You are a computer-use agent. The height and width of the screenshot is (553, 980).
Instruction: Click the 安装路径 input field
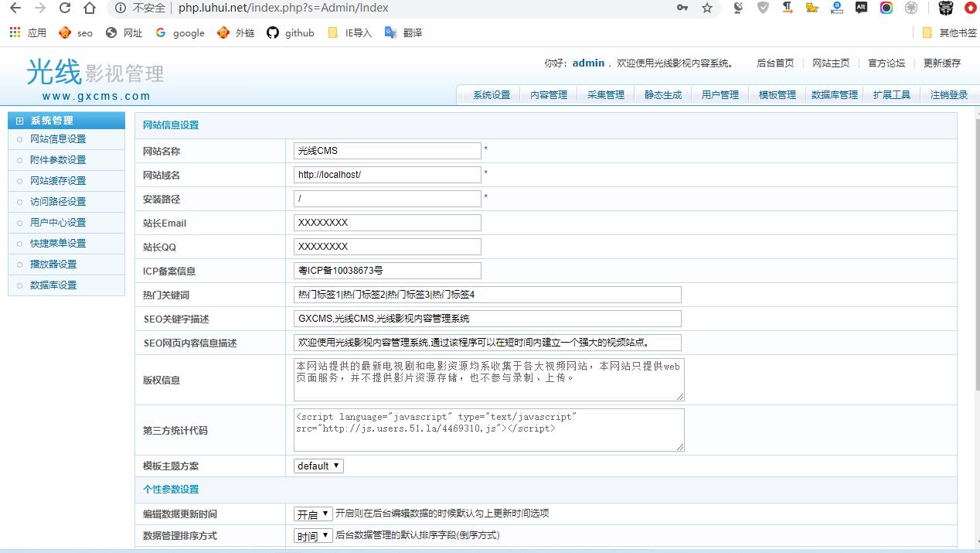click(x=387, y=199)
